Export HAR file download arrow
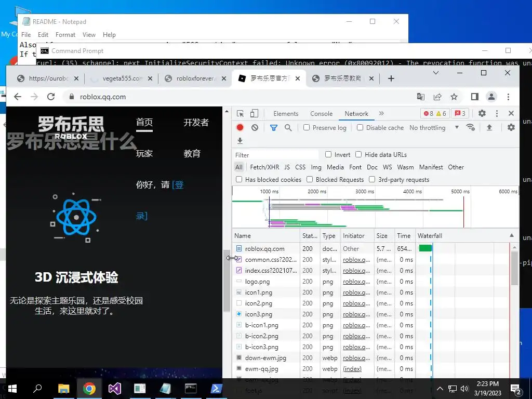This screenshot has height=399, width=532. (240, 140)
